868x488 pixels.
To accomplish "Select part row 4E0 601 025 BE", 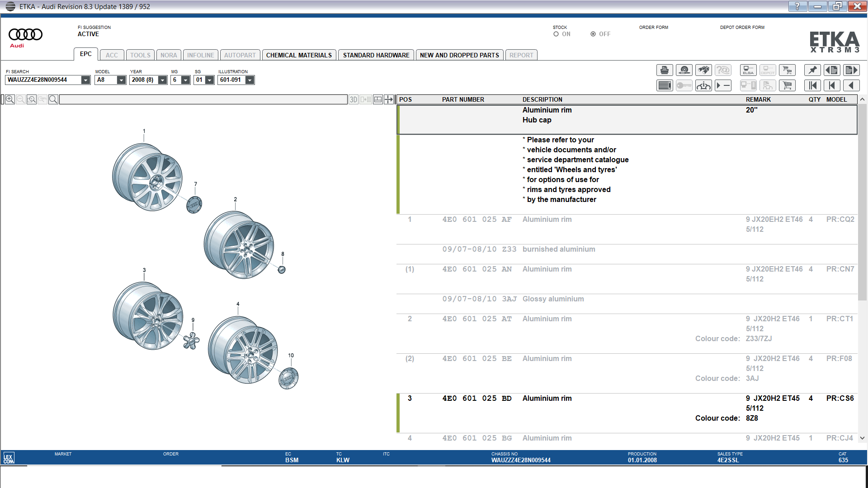I will pyautogui.click(x=627, y=373).
